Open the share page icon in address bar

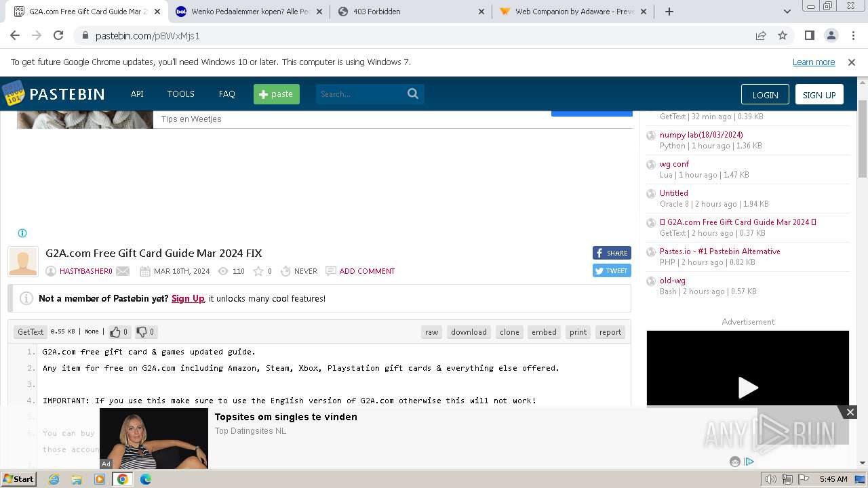(761, 35)
